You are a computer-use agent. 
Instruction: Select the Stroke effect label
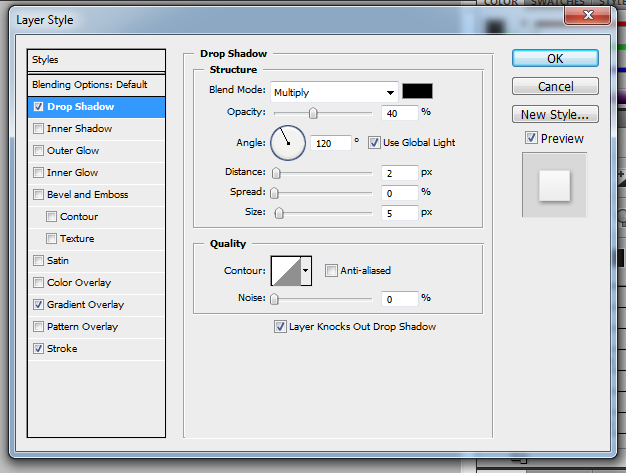pyautogui.click(x=62, y=348)
